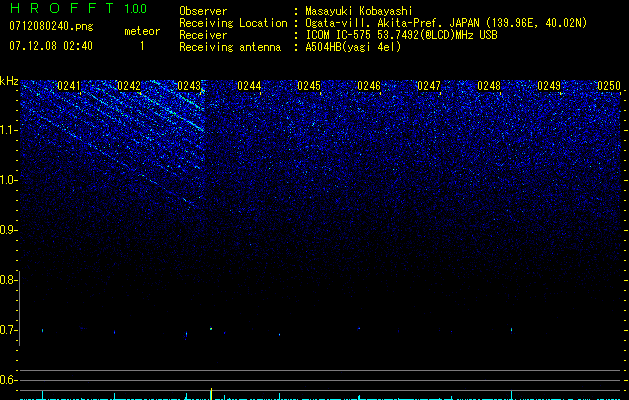Click the 0.8 frequency axis label

8,280
